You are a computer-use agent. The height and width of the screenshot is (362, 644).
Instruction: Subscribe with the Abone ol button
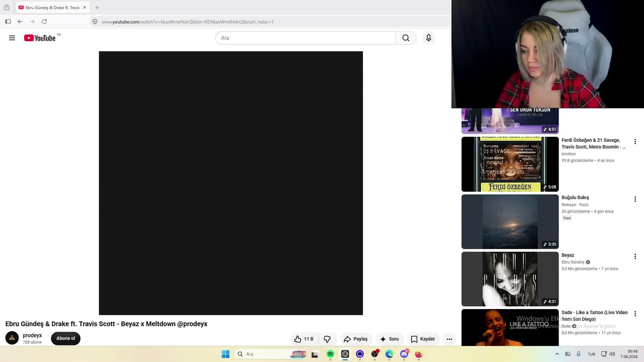coord(65,338)
